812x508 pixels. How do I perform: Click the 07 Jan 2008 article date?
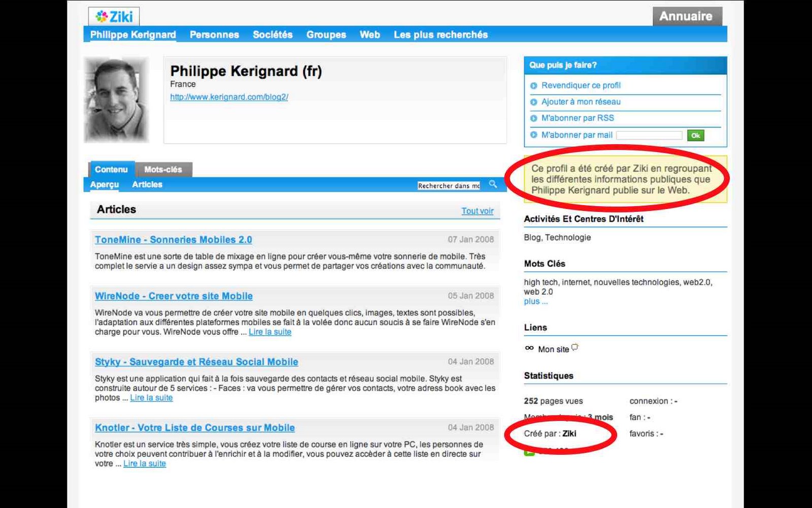pyautogui.click(x=470, y=239)
